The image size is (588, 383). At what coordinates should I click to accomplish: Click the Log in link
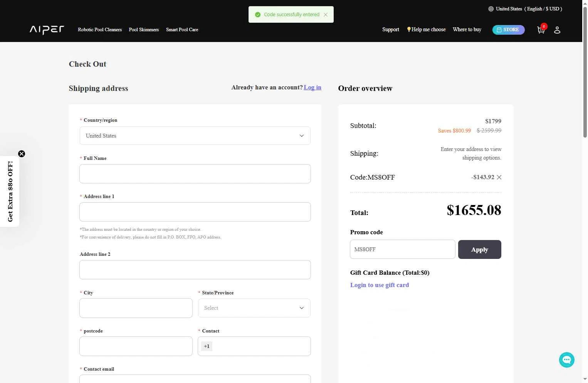pos(312,87)
